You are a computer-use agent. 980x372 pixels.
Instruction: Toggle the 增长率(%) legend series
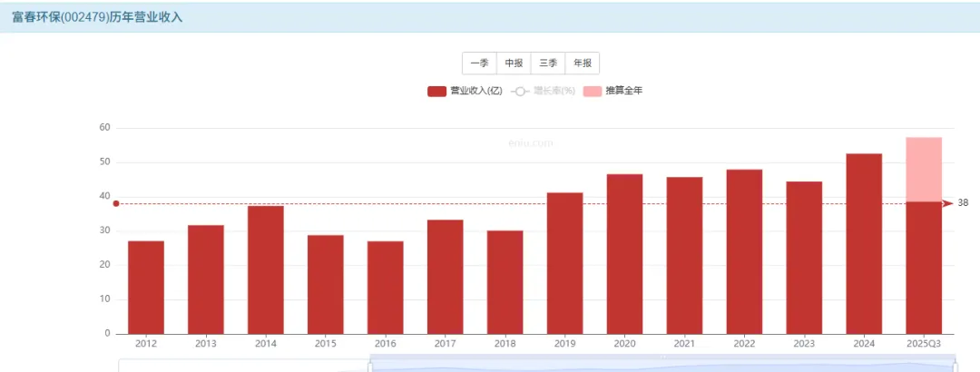[x=544, y=92]
